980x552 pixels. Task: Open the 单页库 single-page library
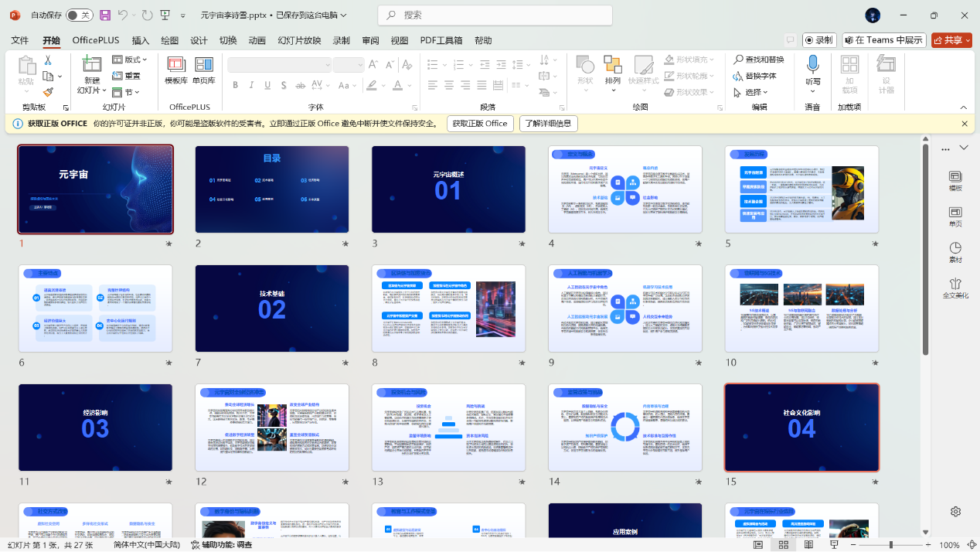coord(204,70)
